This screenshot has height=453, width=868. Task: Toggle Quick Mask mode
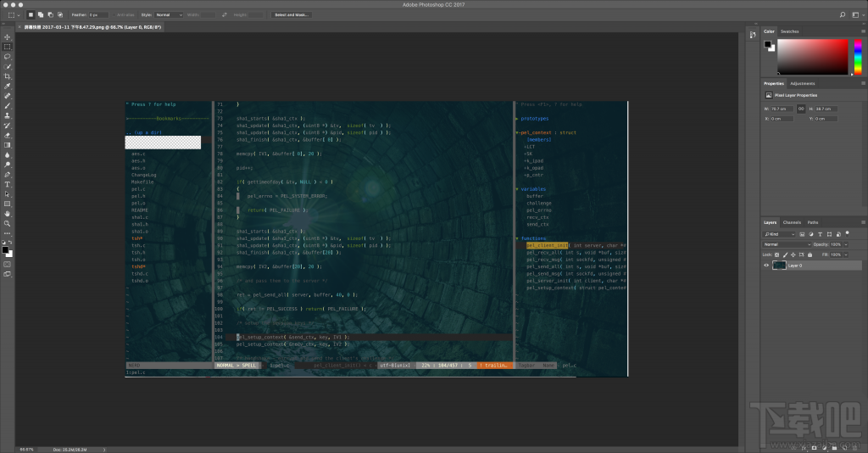[7, 265]
